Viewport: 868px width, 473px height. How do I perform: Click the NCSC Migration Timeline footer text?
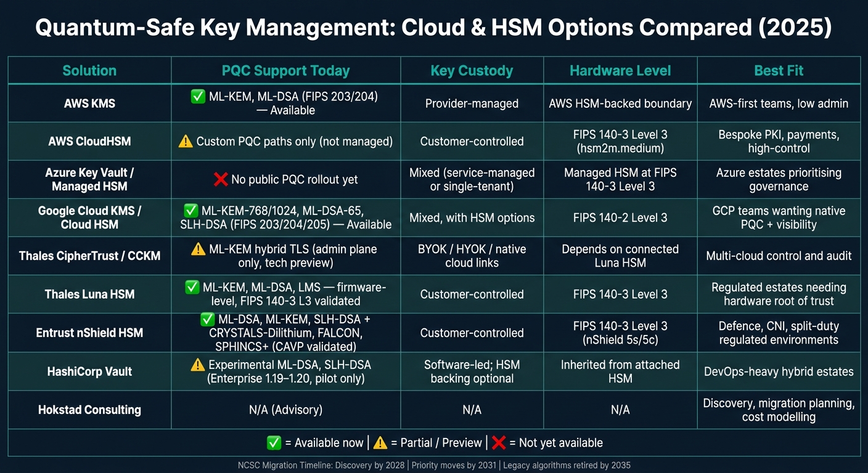[x=434, y=465]
